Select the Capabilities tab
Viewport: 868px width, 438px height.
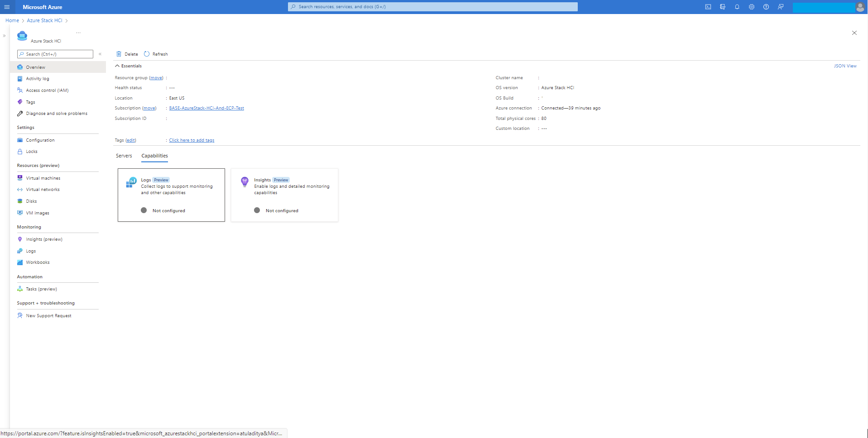pos(154,156)
